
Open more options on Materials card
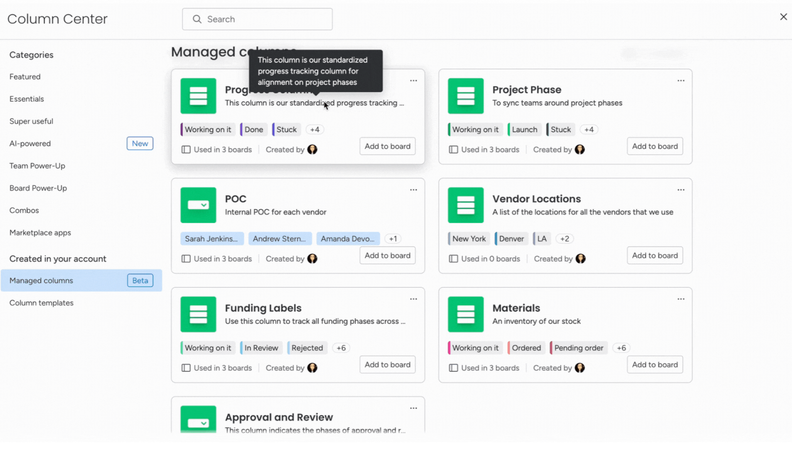[x=681, y=299]
